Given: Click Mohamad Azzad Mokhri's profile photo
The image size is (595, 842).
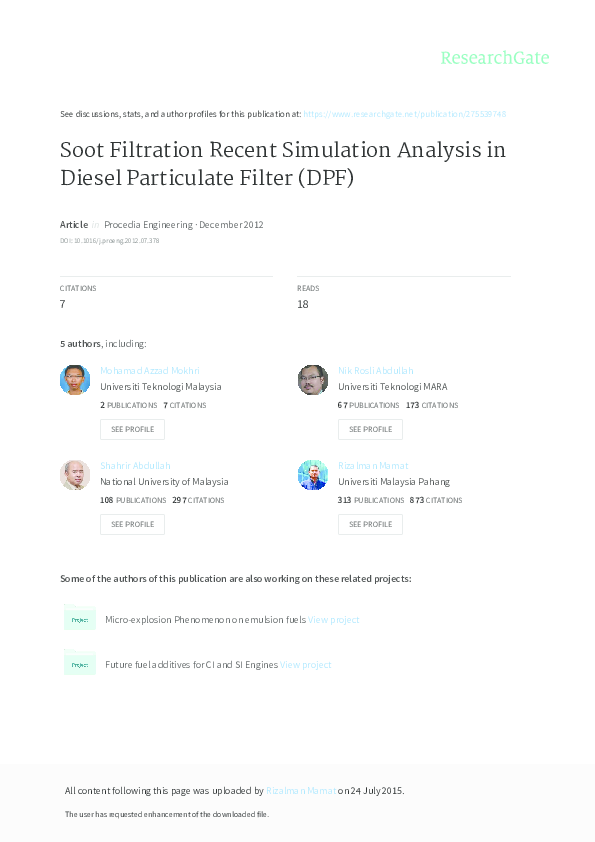Looking at the screenshot, I should click(x=75, y=380).
